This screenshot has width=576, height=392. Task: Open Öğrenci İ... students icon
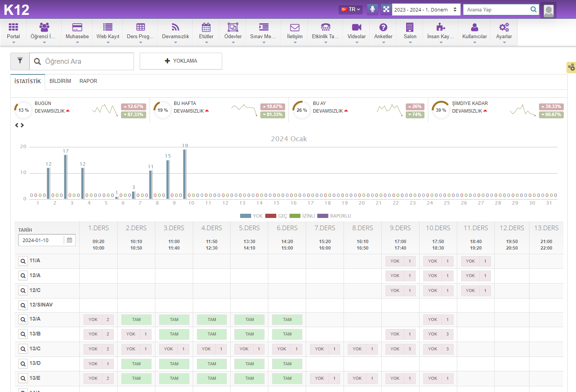point(44,27)
